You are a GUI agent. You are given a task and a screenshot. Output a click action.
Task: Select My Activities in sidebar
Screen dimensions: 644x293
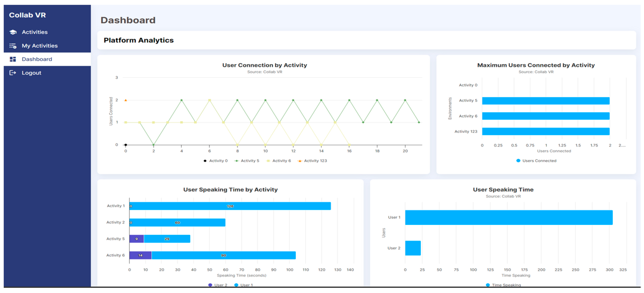pos(39,46)
